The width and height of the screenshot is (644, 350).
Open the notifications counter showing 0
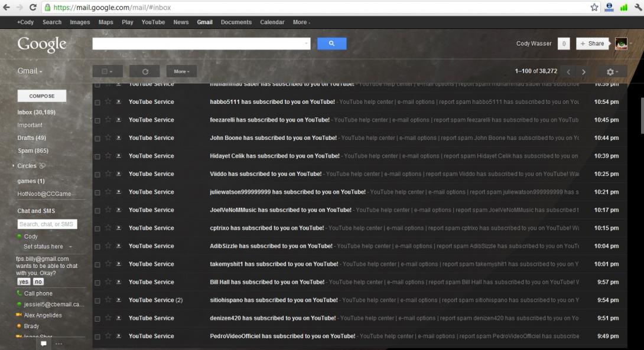[564, 44]
